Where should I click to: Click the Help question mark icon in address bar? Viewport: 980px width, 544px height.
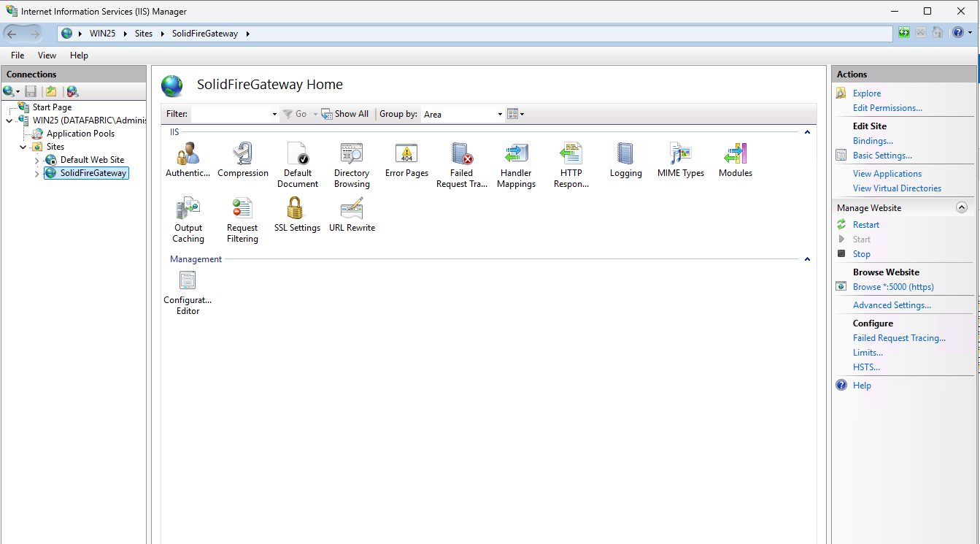click(x=958, y=33)
